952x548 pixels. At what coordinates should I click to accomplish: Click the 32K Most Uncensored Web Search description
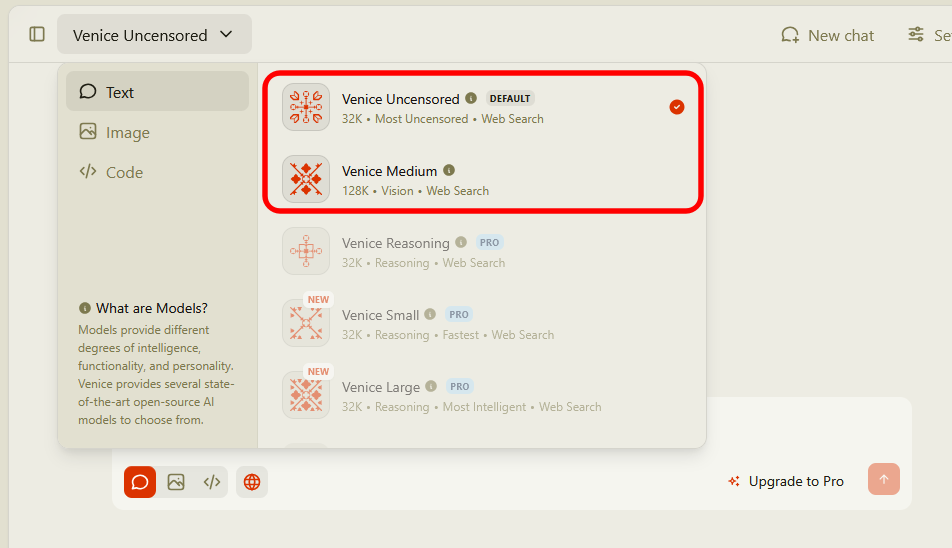point(443,119)
